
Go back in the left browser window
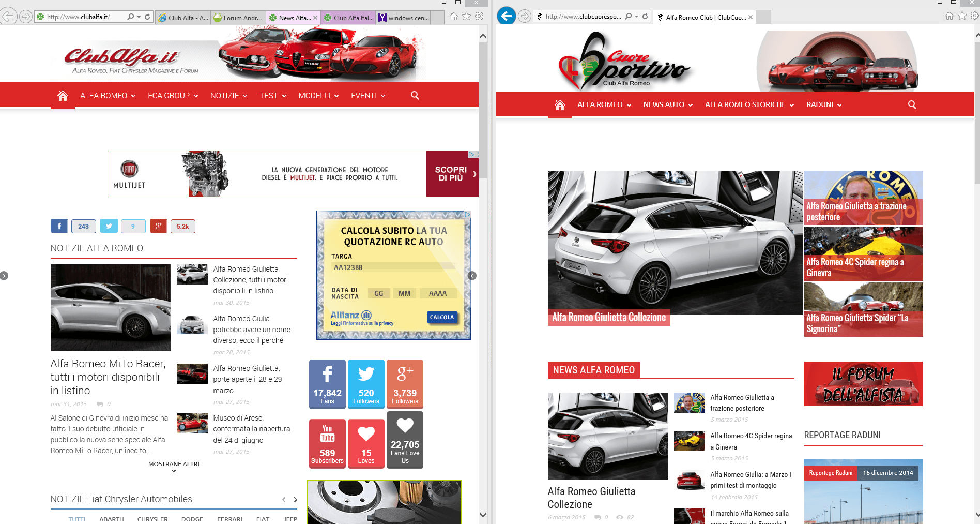[x=9, y=17]
